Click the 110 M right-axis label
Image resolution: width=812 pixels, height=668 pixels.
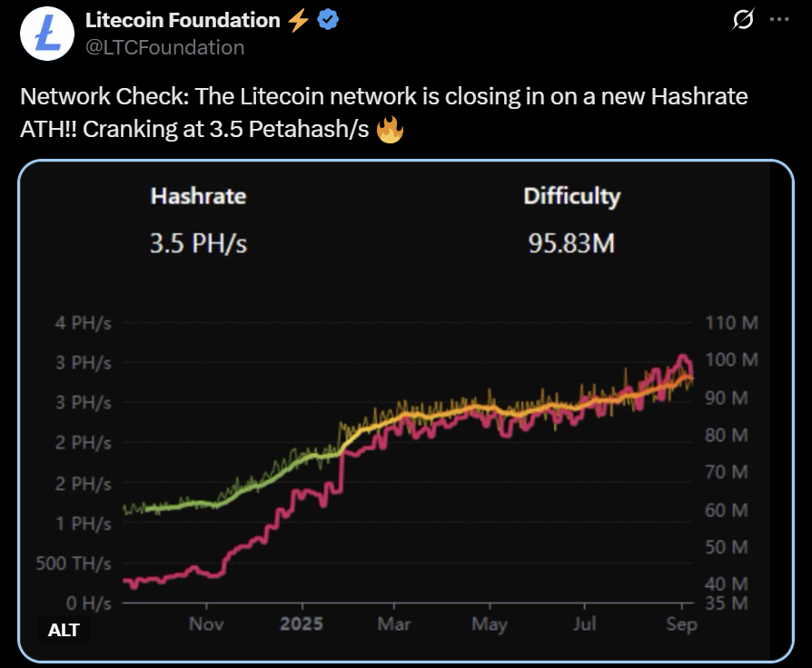point(732,322)
